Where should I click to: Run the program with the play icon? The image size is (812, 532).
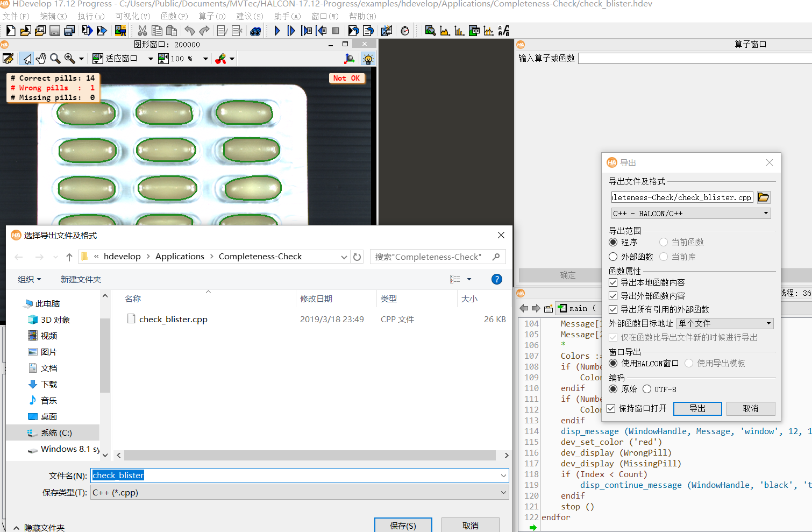click(277, 31)
